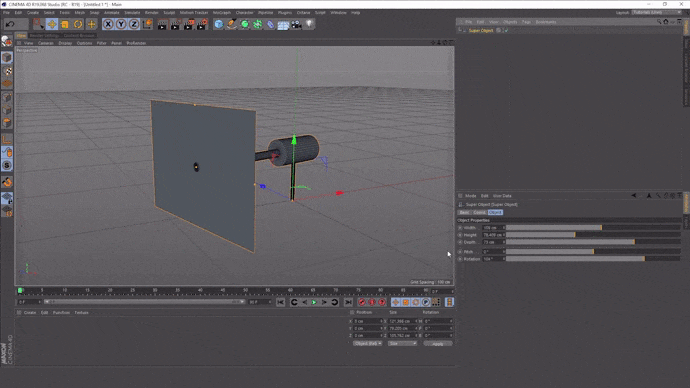
Task: Open Create menu in Material Manager
Action: (x=29, y=313)
